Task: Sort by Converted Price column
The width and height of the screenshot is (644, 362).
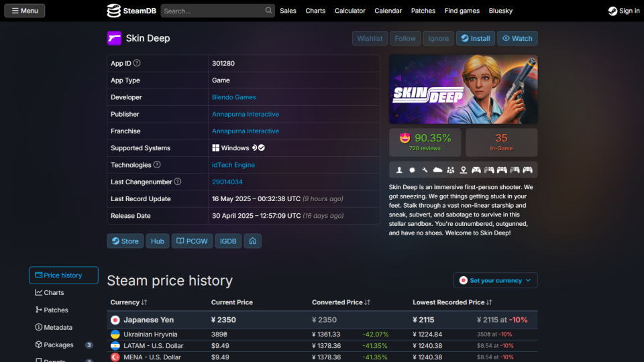Action: click(x=341, y=302)
